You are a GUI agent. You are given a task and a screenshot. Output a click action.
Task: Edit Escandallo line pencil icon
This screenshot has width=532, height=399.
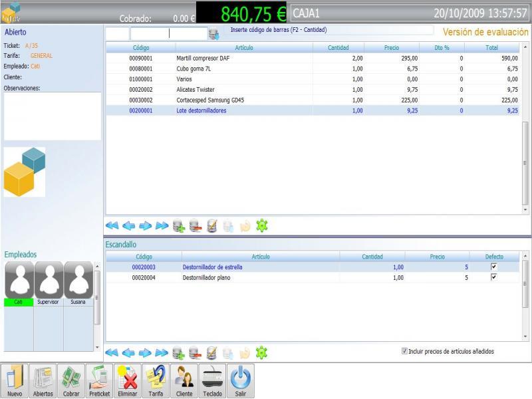[x=211, y=353]
